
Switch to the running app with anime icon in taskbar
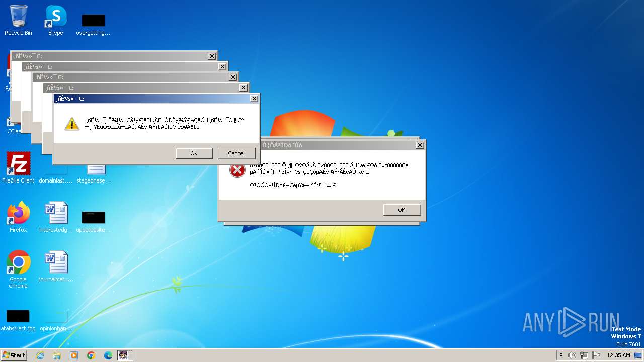(x=123, y=355)
